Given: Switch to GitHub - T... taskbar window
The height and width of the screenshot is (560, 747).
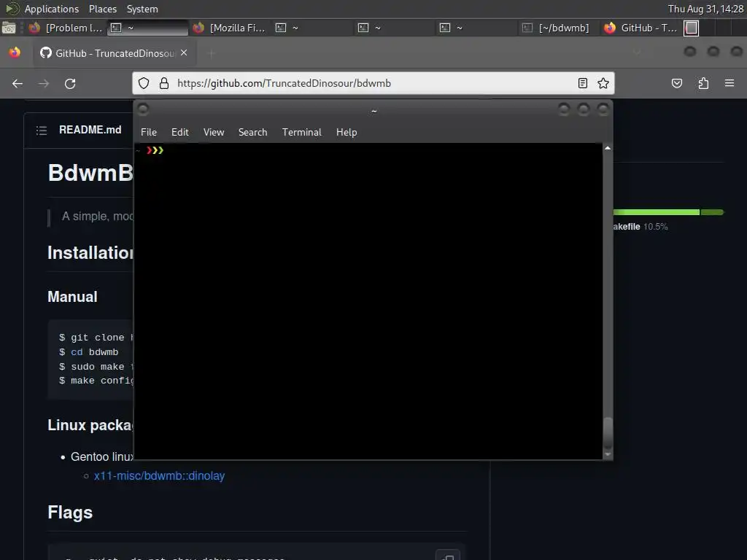Looking at the screenshot, I should (x=640, y=28).
